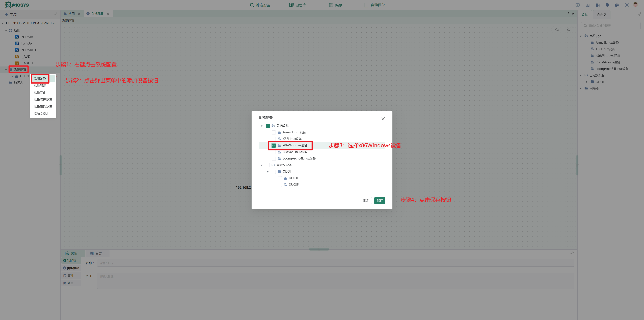Check the Armv8Linux设备 checkbox
The width and height of the screenshot is (644, 320).
(x=274, y=132)
